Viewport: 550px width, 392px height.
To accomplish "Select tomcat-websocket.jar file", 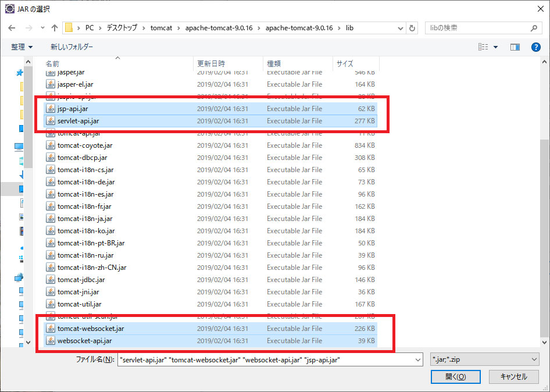I will click(210, 329).
